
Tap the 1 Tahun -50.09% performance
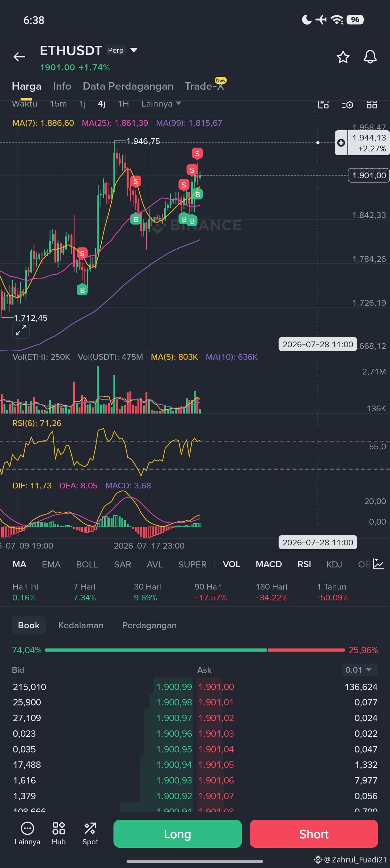pos(332,592)
